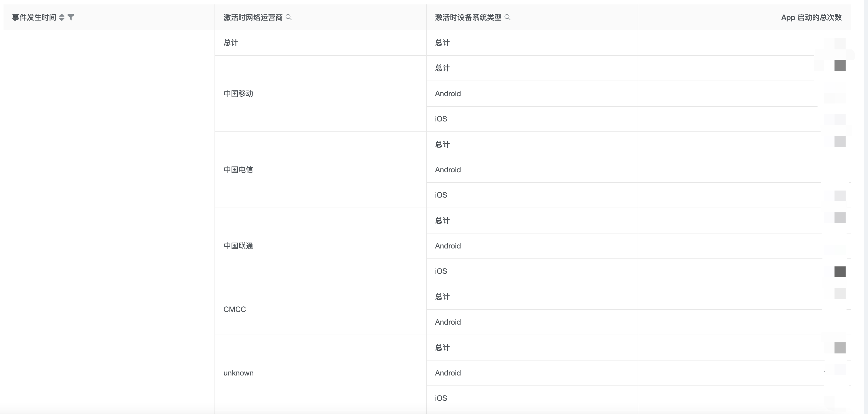Select the CMCC carrier cell
Viewport: 868px width, 414px height.
234,310
